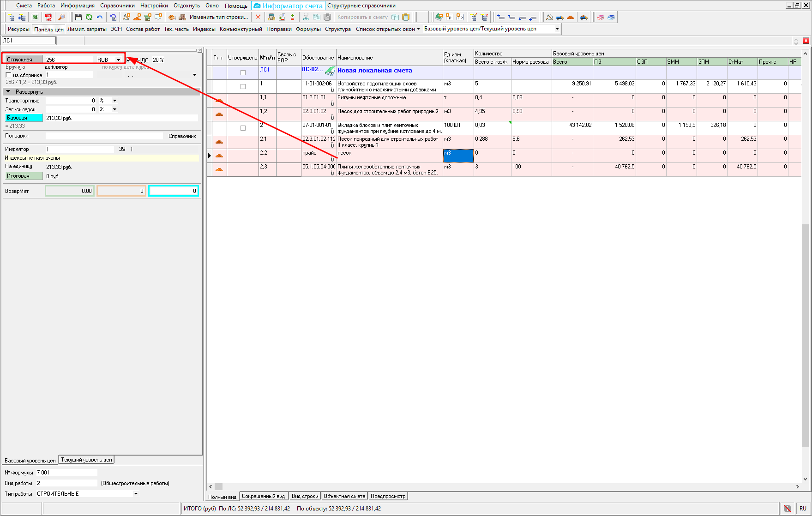Click the Справочник button beside Поправки
The image size is (812, 516).
coord(182,136)
